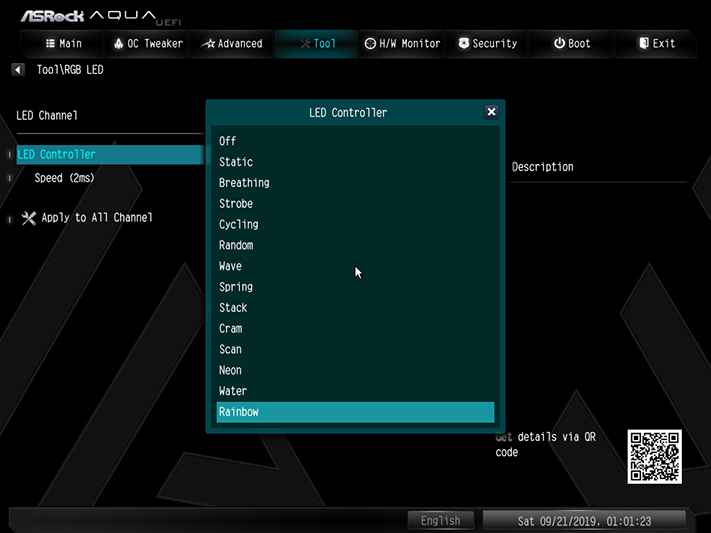Select the Cycling LED mode
This screenshot has width=711, height=533.
[x=355, y=225]
